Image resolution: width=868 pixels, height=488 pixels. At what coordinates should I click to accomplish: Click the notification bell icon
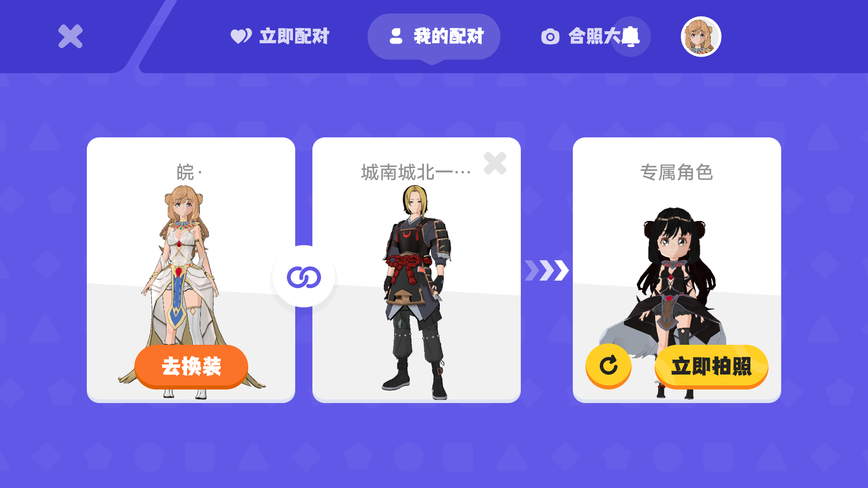(631, 37)
